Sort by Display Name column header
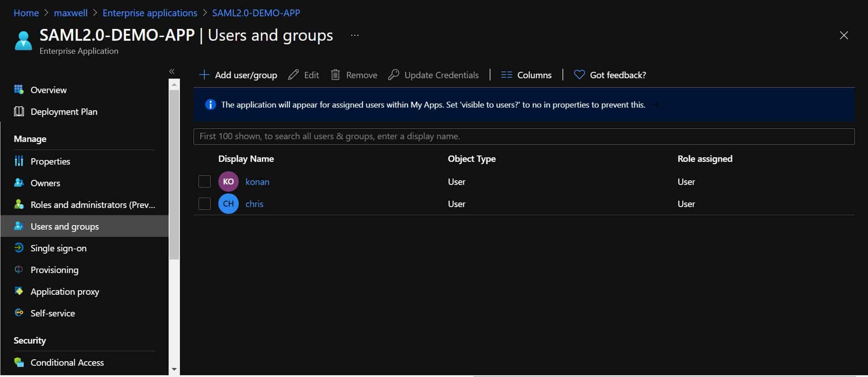868x377 pixels. 246,159
